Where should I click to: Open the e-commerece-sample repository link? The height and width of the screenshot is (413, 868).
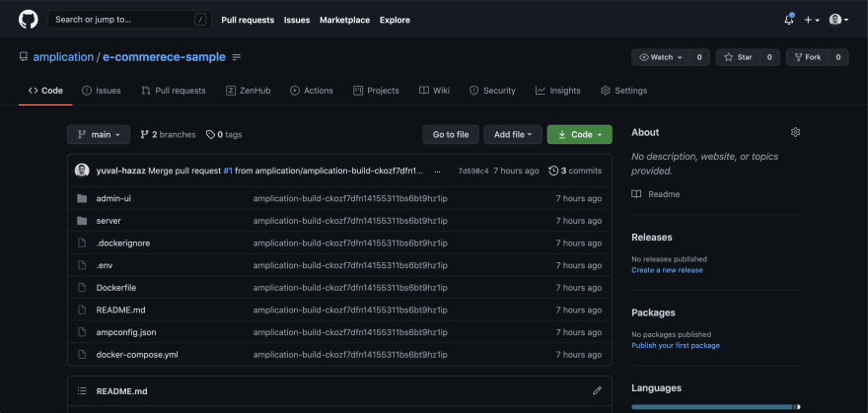pos(164,57)
